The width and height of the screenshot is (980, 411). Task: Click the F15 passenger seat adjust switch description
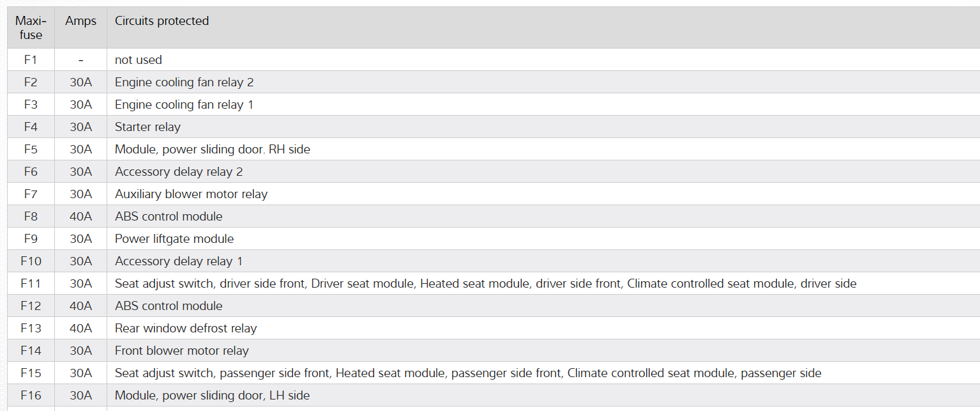tap(468, 373)
